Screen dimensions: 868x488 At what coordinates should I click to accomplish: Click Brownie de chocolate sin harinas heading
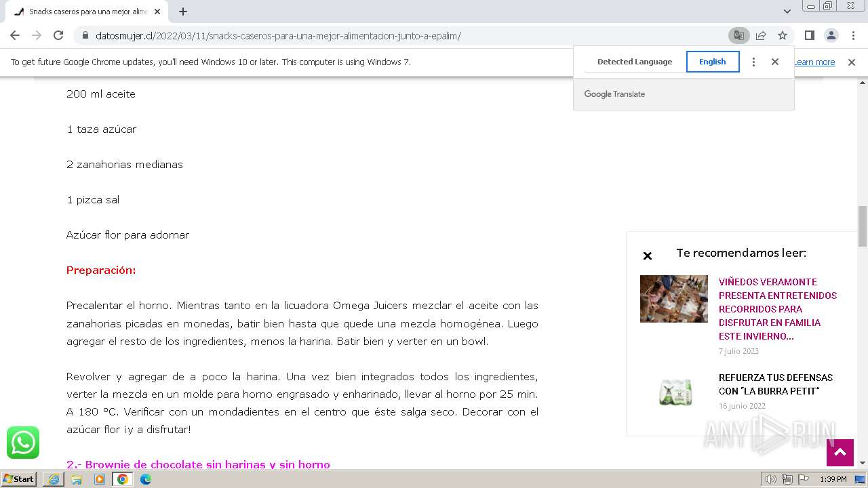pyautogui.click(x=198, y=465)
